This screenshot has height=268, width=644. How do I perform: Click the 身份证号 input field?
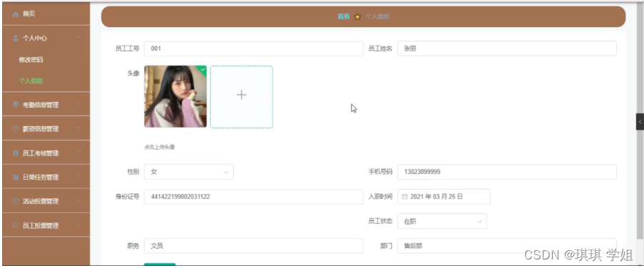click(253, 197)
